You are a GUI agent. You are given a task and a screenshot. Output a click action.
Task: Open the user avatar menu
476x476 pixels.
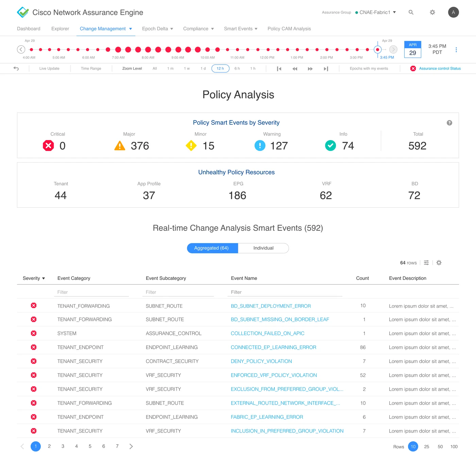[x=453, y=12]
